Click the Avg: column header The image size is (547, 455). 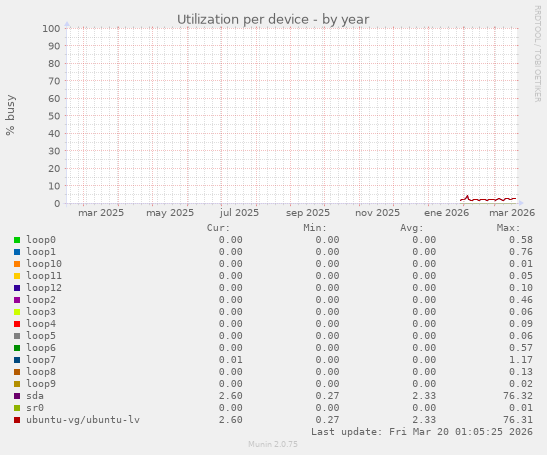tap(412, 228)
